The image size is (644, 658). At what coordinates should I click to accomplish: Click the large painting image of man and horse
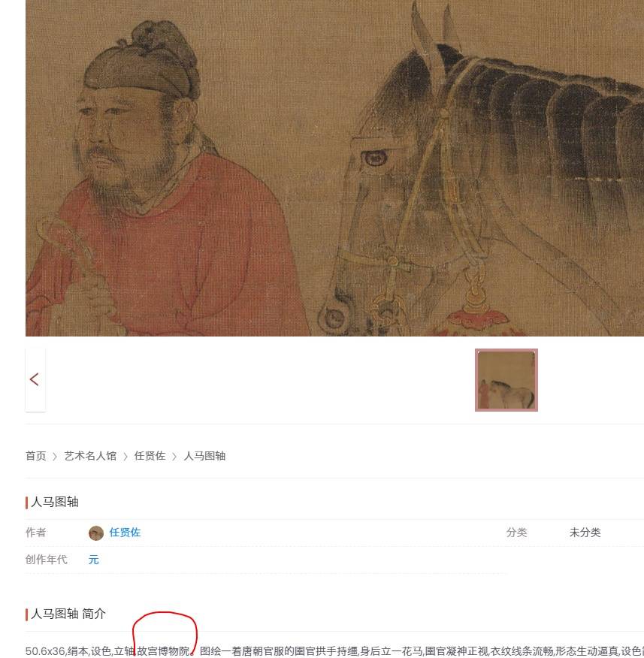pos(334,168)
